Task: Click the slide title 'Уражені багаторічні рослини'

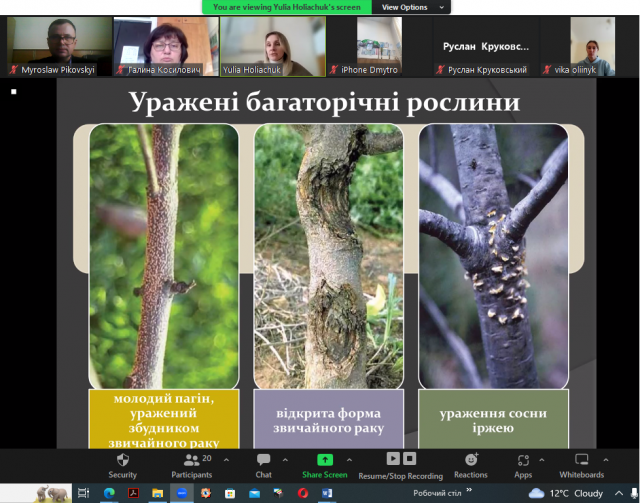Action: [324, 101]
